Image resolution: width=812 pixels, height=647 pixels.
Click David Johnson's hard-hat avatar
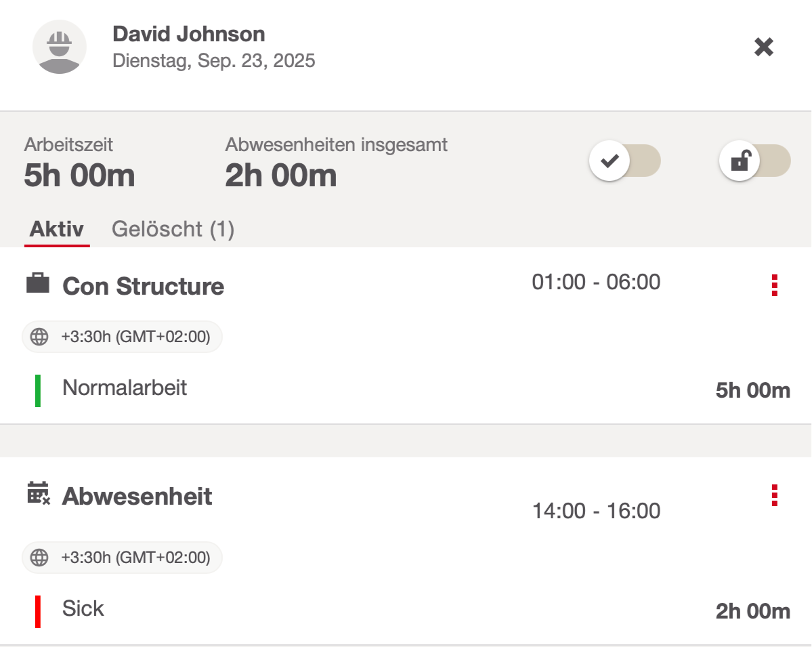pyautogui.click(x=60, y=47)
